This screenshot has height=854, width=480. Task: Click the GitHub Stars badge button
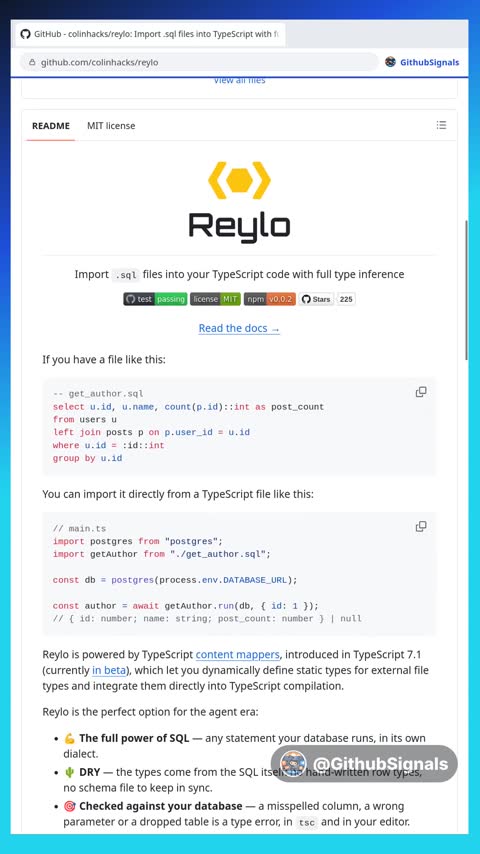coord(316,299)
